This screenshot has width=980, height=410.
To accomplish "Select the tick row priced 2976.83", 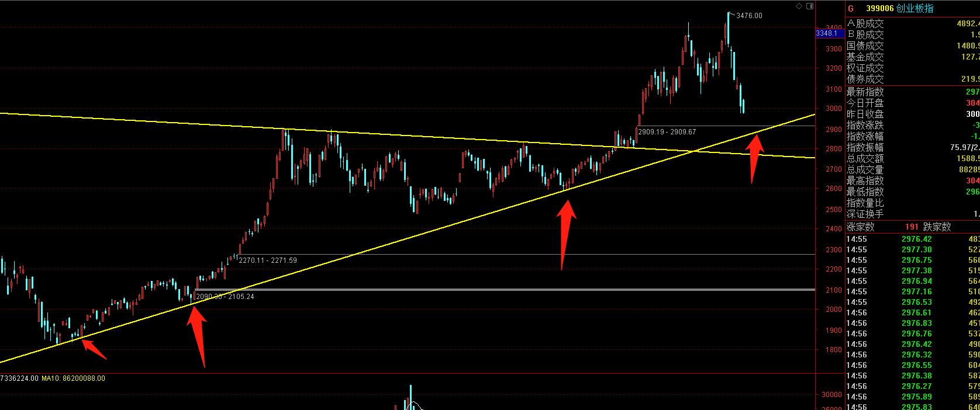I will (913, 323).
